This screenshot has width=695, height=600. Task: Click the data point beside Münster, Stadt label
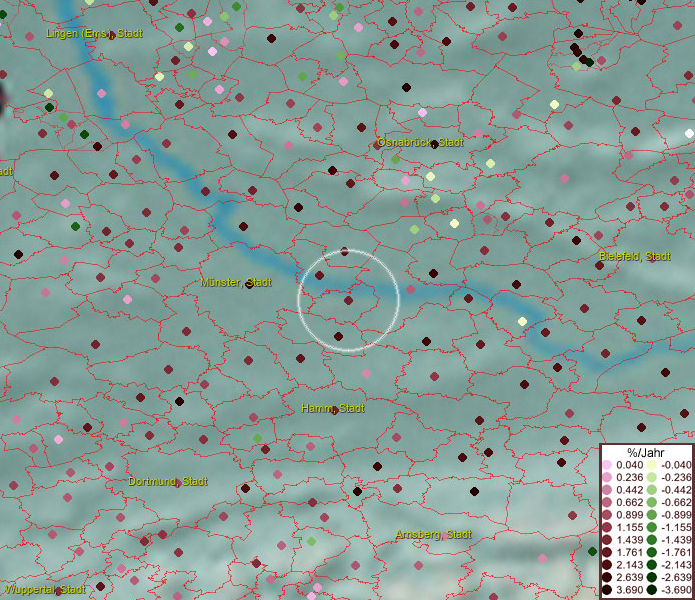[250, 284]
